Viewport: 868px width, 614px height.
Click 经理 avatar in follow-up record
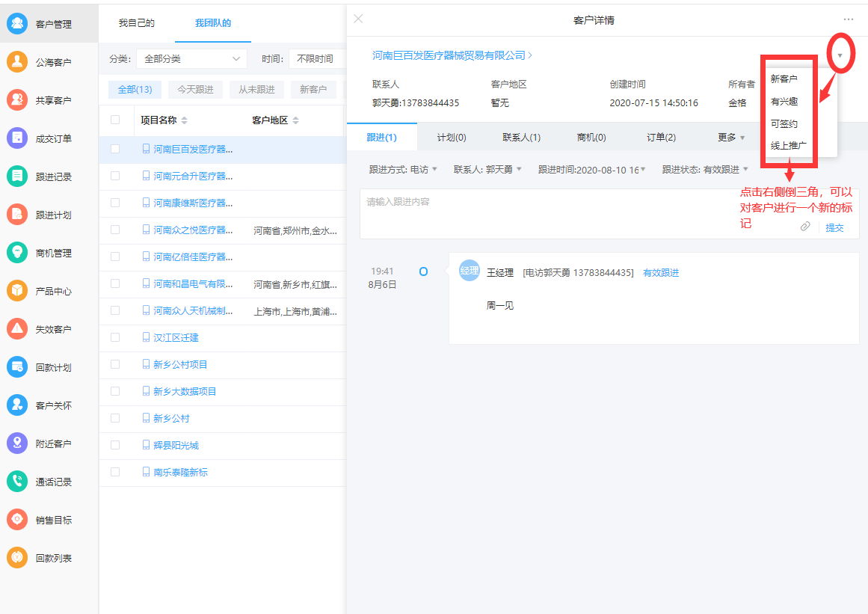click(x=470, y=271)
